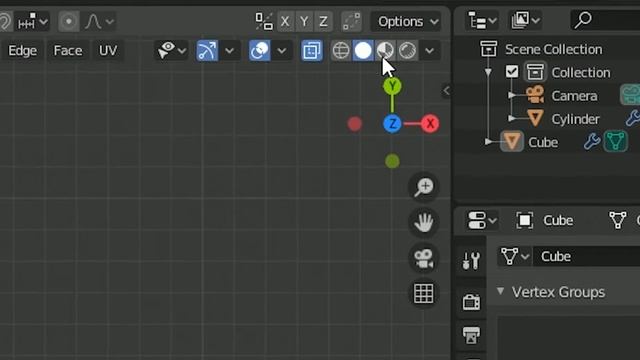Screen dimensions: 640x360
Task: Toggle viewport overlays button
Action: (x=260, y=51)
